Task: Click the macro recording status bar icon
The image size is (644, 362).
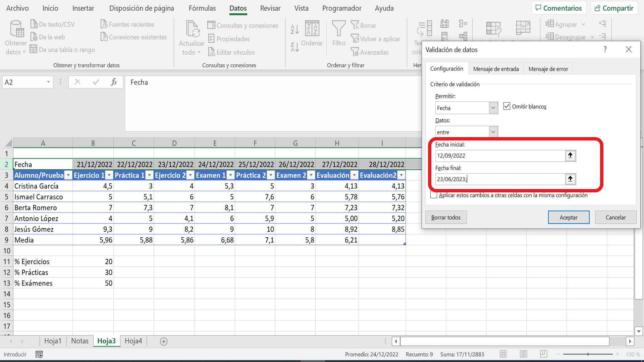Action: point(39,354)
